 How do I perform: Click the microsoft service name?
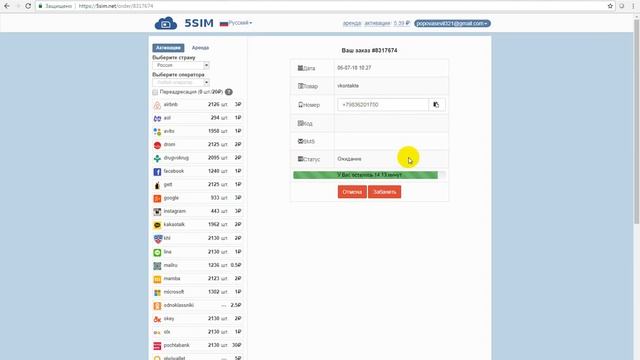(174, 292)
